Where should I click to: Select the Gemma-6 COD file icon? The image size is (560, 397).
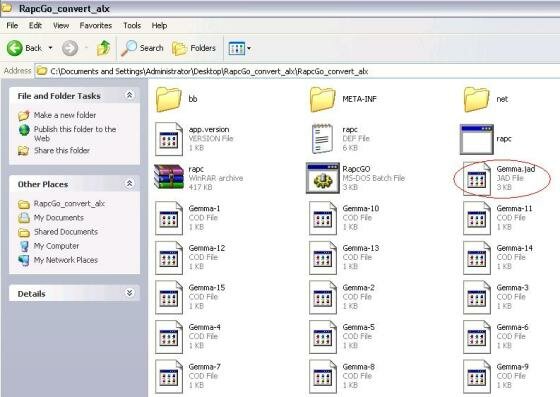[x=477, y=337]
